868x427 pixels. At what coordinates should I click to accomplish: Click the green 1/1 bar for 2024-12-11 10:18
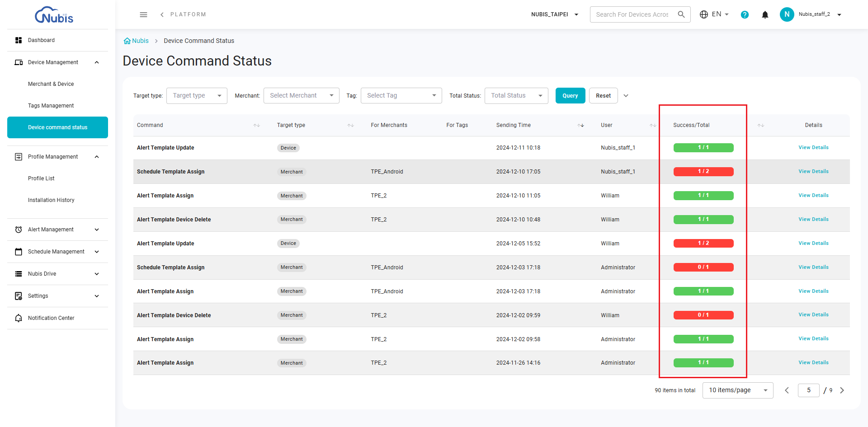click(703, 148)
